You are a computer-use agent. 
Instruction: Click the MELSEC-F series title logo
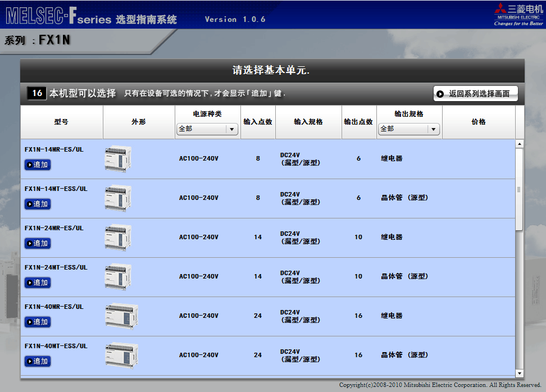pyautogui.click(x=91, y=16)
